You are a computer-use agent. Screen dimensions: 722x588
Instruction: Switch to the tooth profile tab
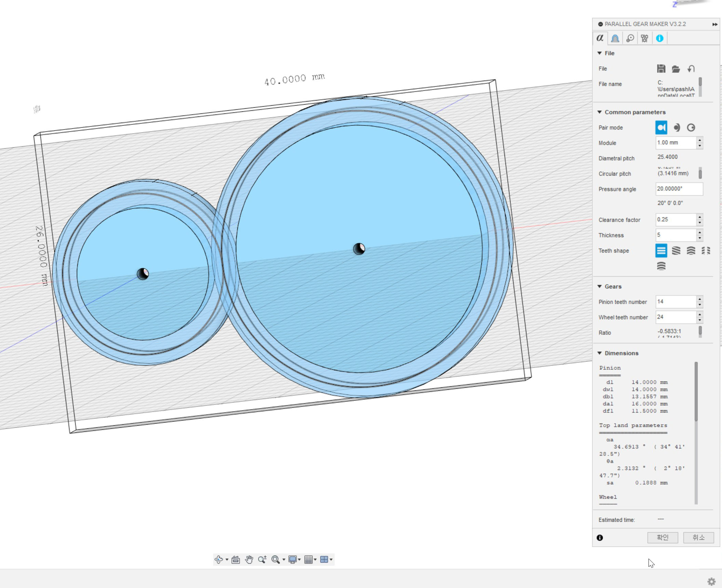(615, 38)
